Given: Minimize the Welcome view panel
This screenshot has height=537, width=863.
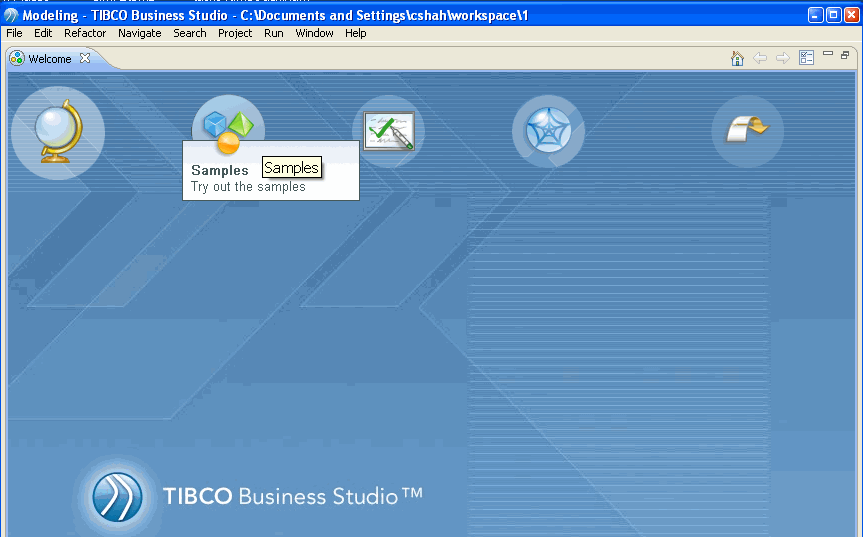Looking at the screenshot, I should click(828, 54).
